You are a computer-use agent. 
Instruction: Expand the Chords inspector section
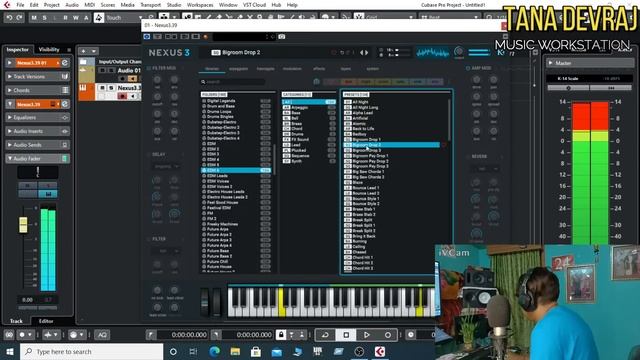pos(9,90)
